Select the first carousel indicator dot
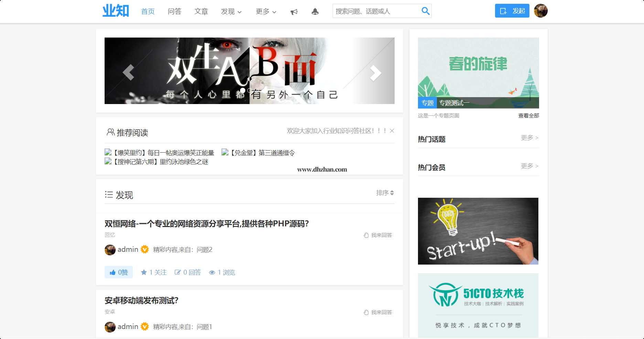The image size is (644, 339). [243, 91]
